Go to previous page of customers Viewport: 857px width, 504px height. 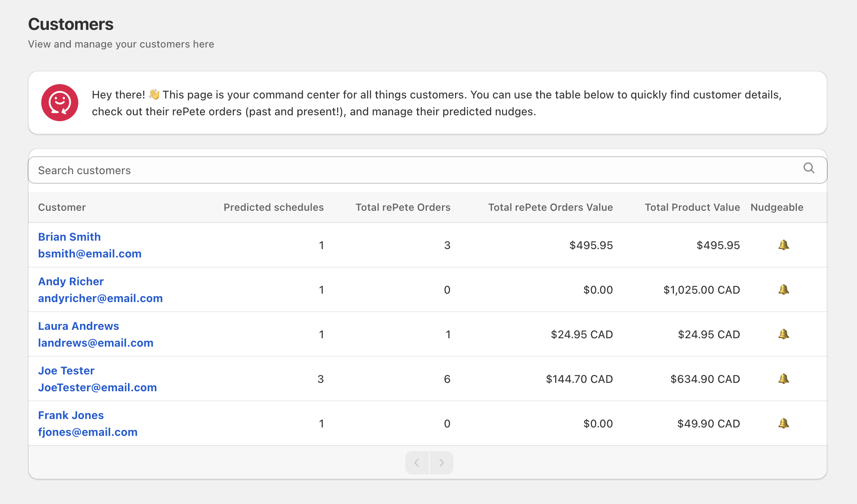(x=417, y=463)
